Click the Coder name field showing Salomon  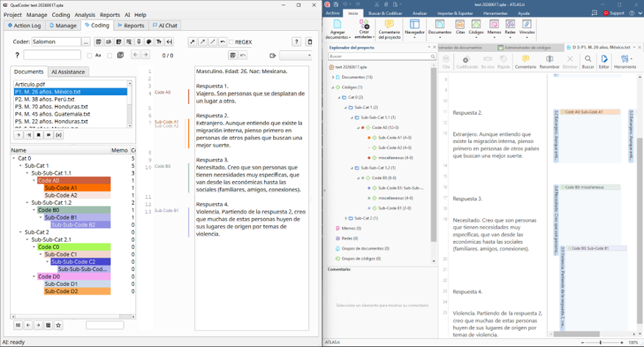(x=56, y=41)
